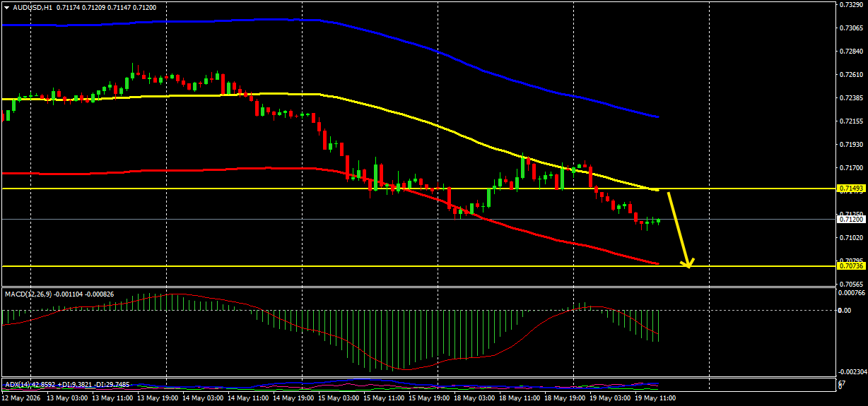Click the 0.72385 price scale value

click(851, 98)
